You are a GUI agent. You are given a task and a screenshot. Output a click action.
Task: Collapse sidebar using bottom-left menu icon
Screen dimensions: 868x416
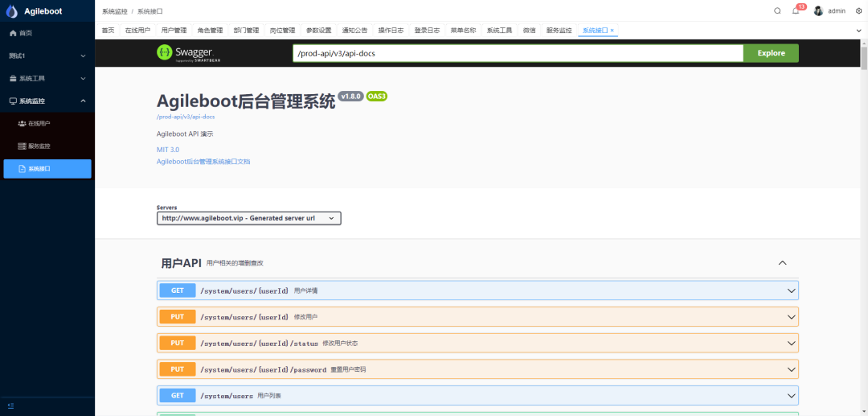10,406
